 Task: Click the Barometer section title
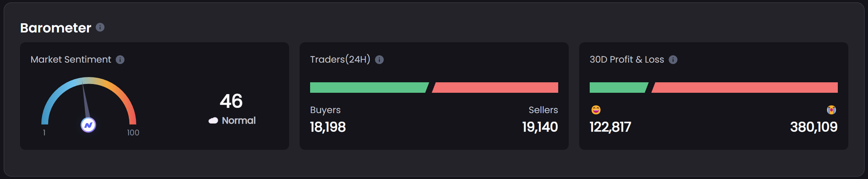coord(55,28)
